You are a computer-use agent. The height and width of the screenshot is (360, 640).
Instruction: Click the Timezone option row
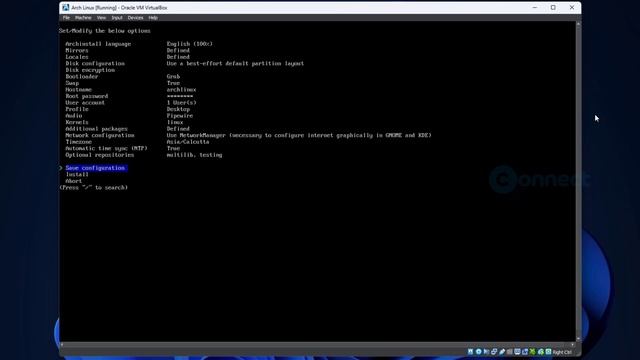tap(137, 142)
